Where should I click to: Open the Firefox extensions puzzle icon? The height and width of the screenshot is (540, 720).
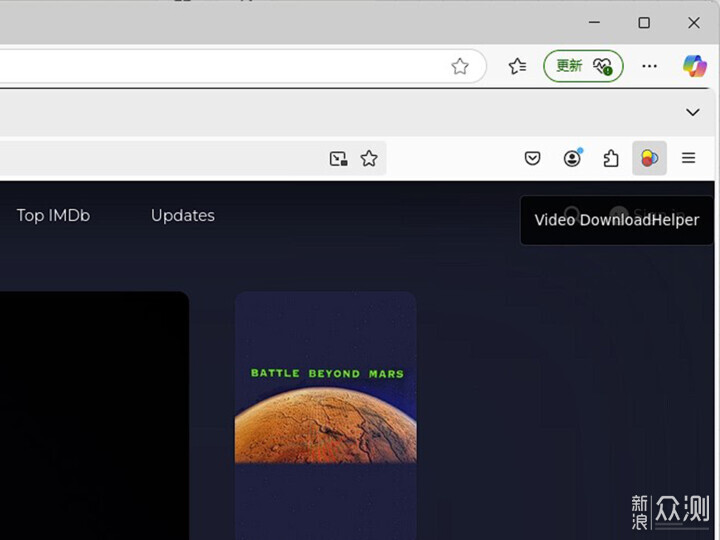point(611,158)
